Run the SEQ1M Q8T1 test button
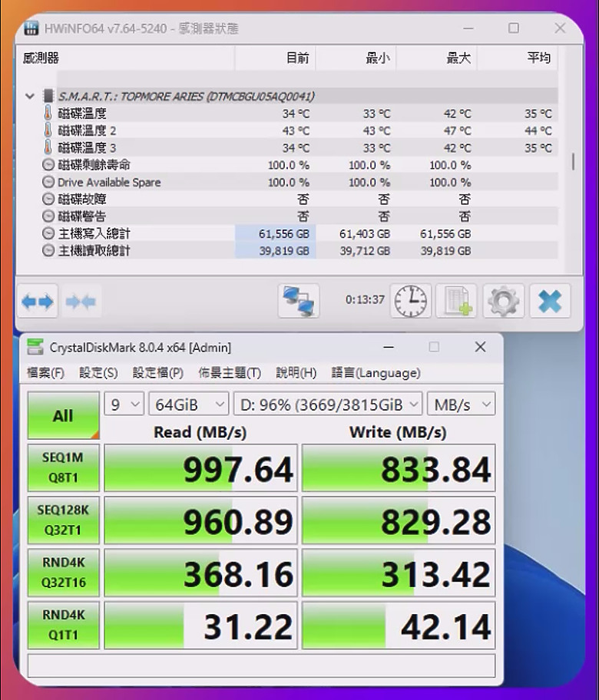Image resolution: width=599 pixels, height=700 pixels. coord(64,468)
